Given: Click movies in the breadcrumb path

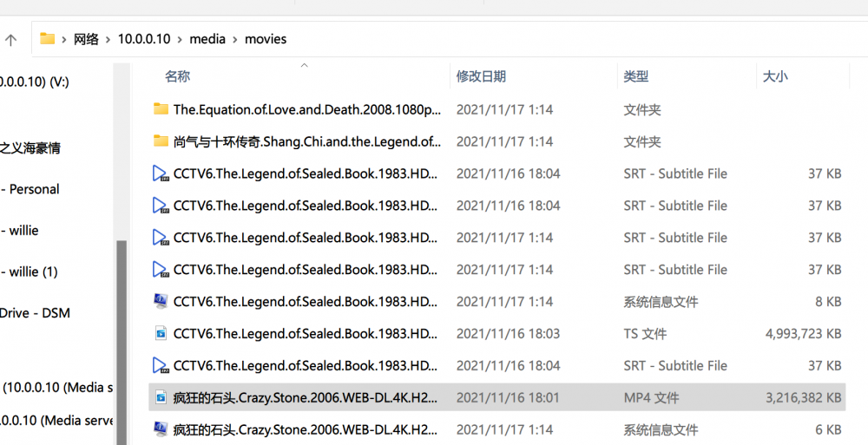Looking at the screenshot, I should click(266, 39).
